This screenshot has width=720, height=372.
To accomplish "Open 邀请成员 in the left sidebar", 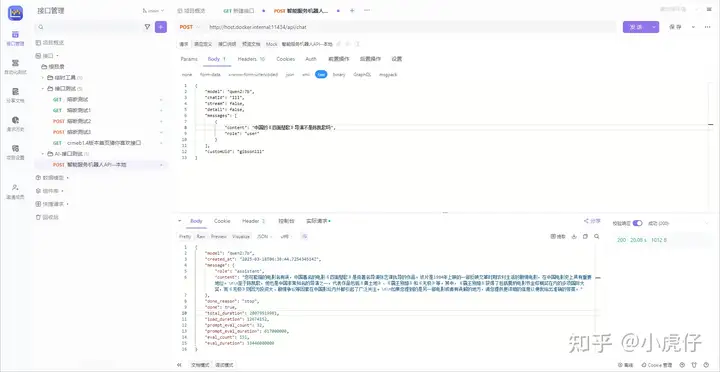I will [16, 191].
